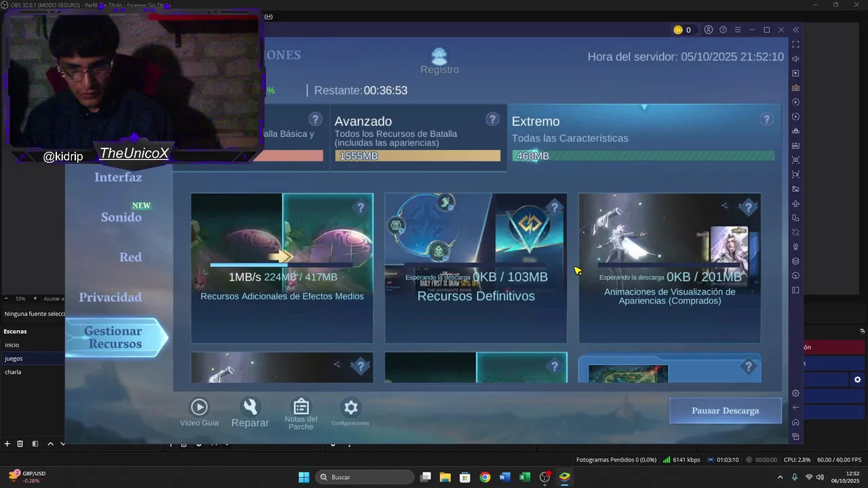Open the Windows Start menu
The width and height of the screenshot is (868, 488).
(304, 477)
